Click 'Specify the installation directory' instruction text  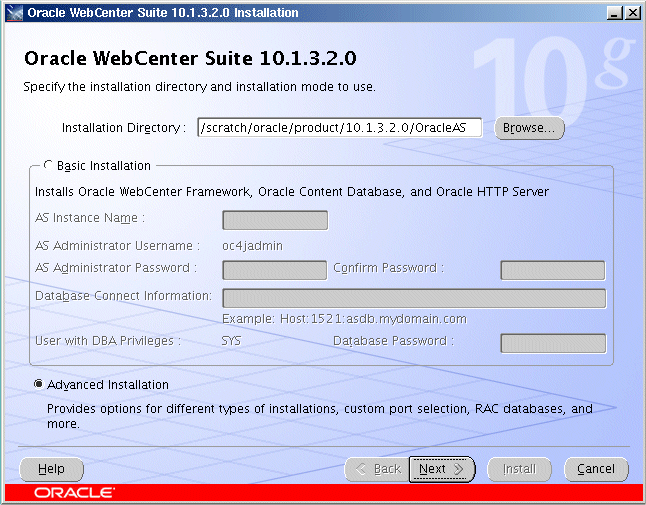pyautogui.click(x=199, y=87)
